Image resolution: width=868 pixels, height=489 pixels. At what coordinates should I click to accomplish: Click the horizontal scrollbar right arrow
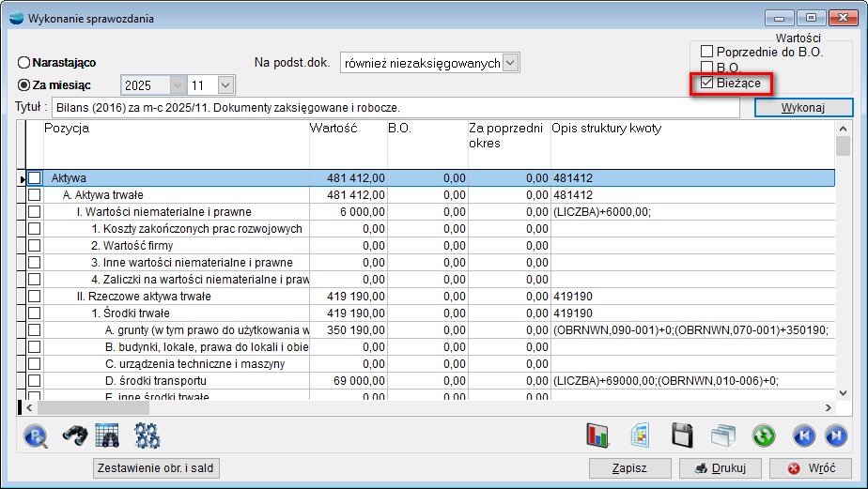pos(829,408)
